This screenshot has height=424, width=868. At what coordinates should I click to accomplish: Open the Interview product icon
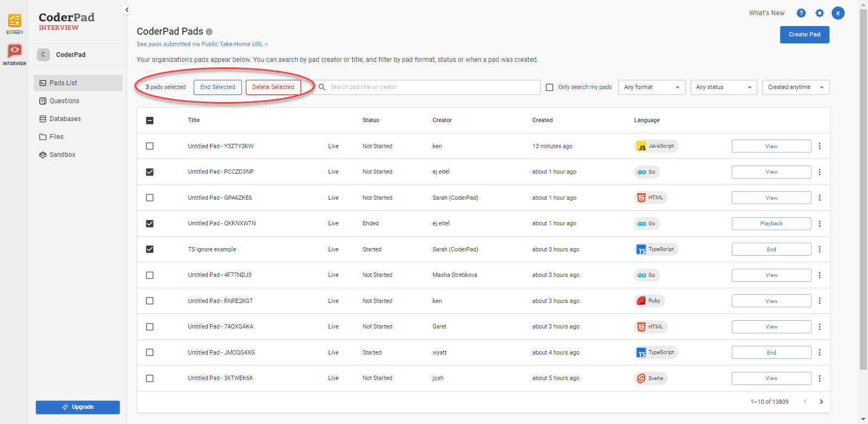(x=15, y=53)
